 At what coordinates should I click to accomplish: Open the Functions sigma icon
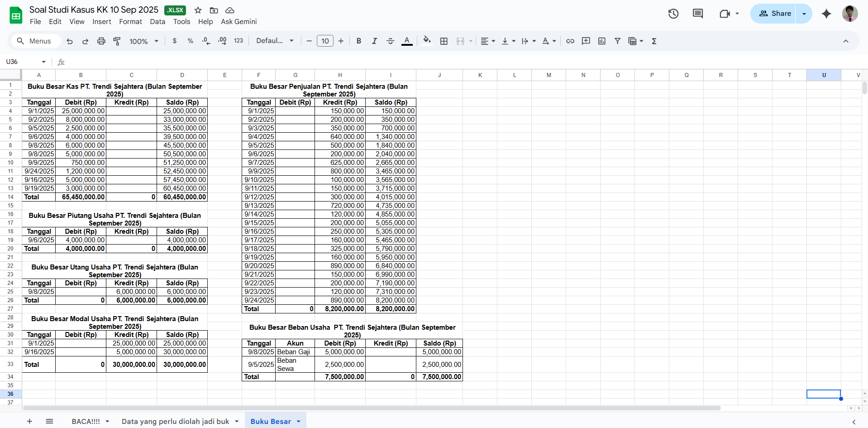pos(654,41)
